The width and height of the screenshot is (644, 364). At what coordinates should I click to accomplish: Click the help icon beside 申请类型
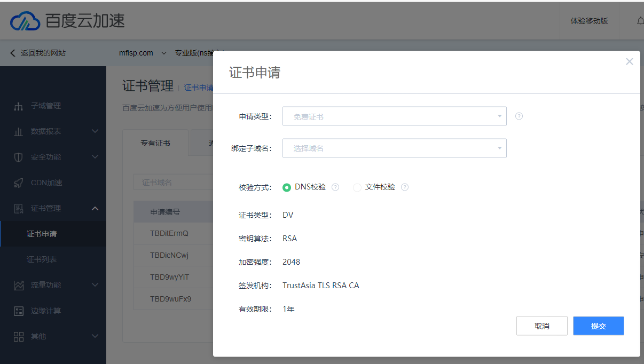pos(519,116)
